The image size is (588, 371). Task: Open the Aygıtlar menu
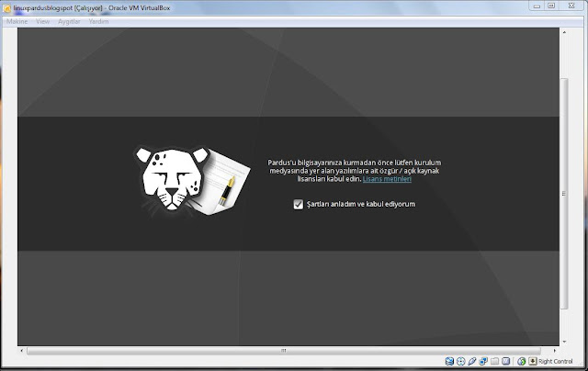click(x=69, y=21)
